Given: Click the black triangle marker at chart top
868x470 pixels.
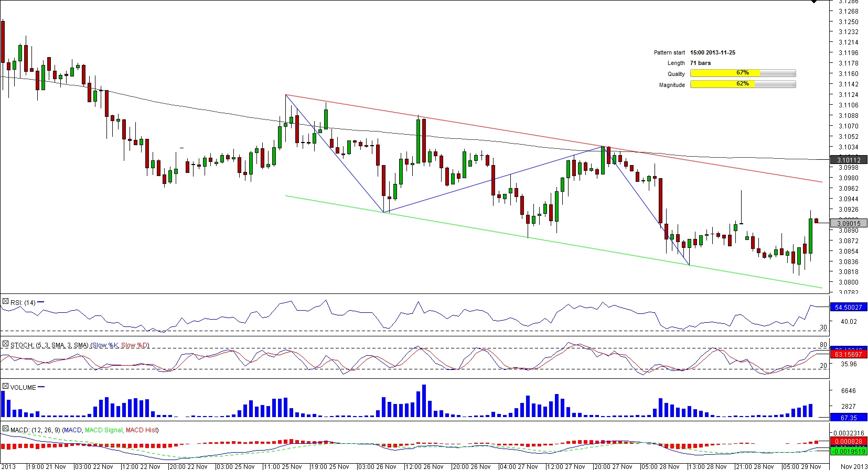Looking at the screenshot, I should [x=814, y=2].
